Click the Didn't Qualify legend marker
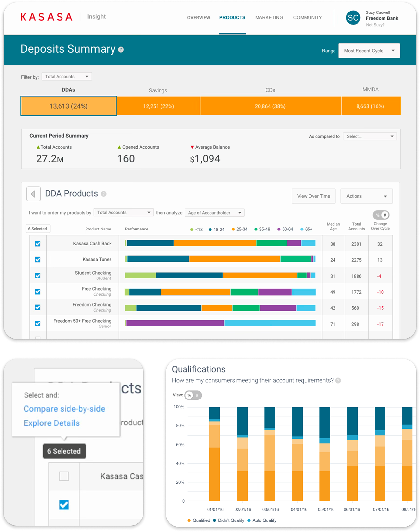The height and width of the screenshot is (532, 420). click(x=214, y=520)
